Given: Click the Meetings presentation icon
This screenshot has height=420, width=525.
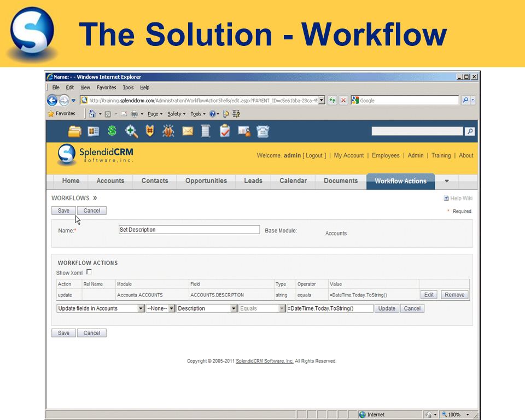Looking at the screenshot, I should click(244, 131).
